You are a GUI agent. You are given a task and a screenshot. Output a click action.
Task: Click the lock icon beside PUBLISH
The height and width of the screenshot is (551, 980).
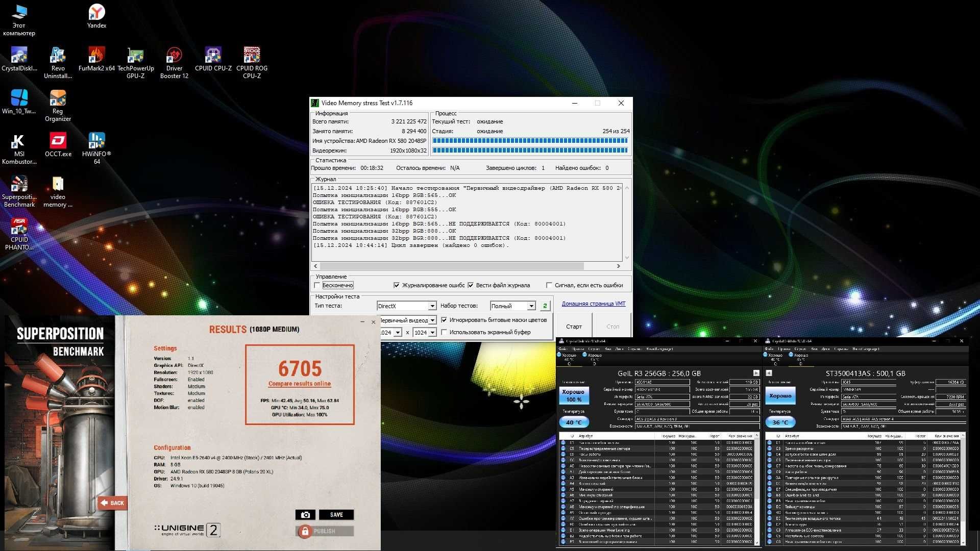point(305,531)
